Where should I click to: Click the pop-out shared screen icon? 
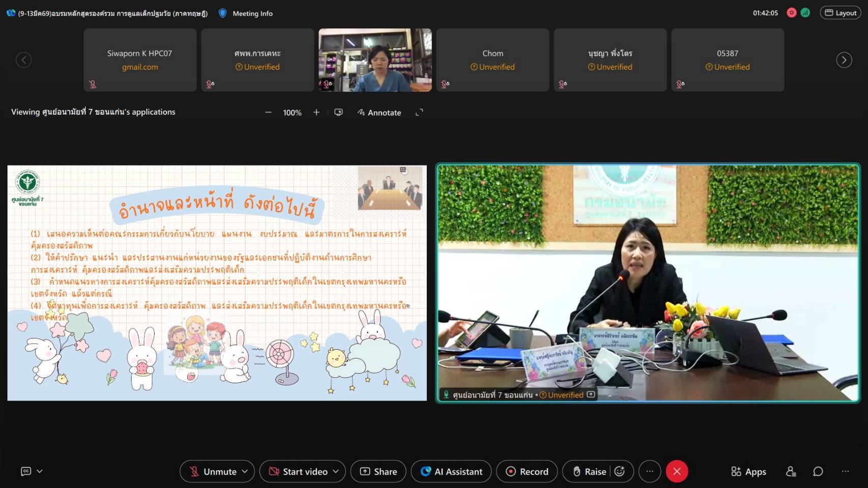coord(338,112)
